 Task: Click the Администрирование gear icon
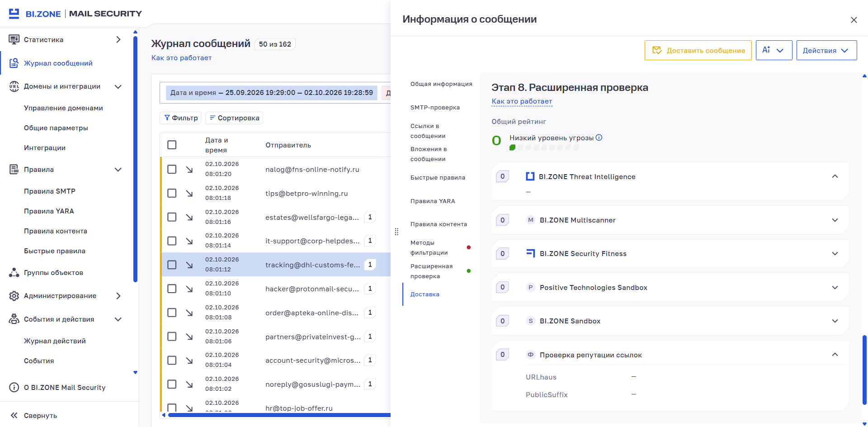pyautogui.click(x=14, y=295)
